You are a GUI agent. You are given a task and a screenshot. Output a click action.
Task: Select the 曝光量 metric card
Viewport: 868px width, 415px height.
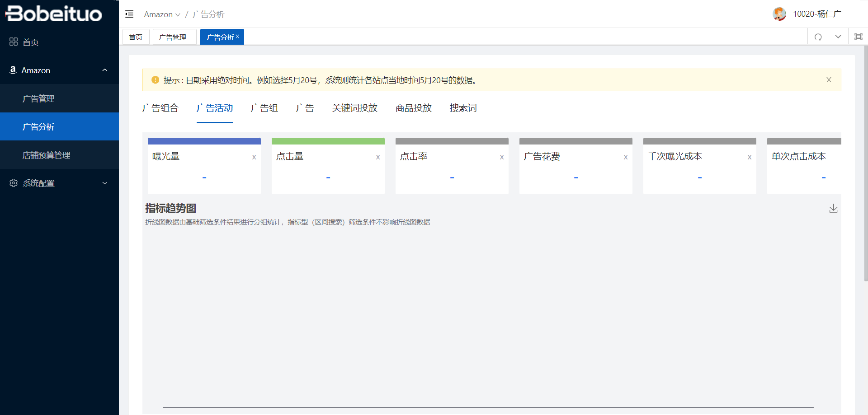pyautogui.click(x=204, y=166)
